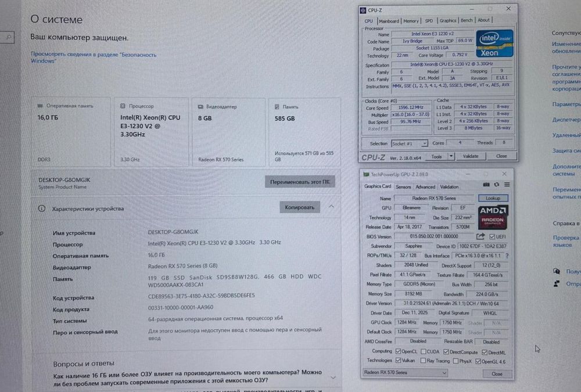Screen dimensions: 581x392
Task: Click the BIOS export share icon
Action: pyautogui.click(x=480, y=236)
